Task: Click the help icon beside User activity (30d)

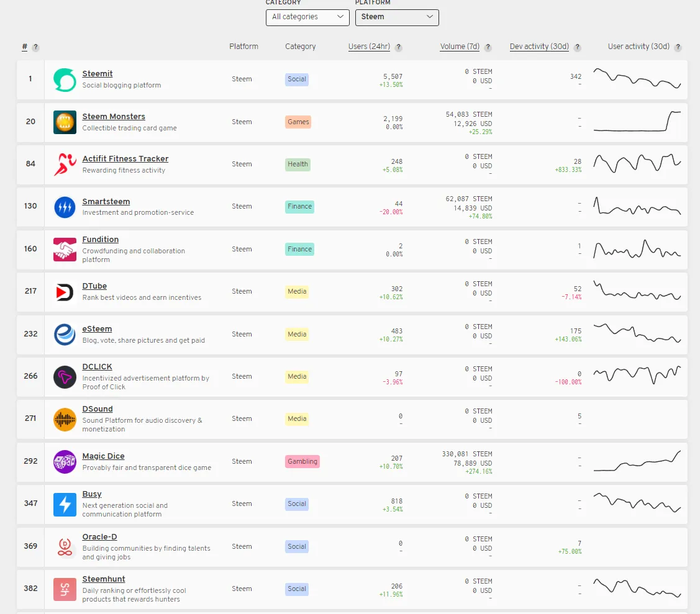Action: click(x=678, y=47)
